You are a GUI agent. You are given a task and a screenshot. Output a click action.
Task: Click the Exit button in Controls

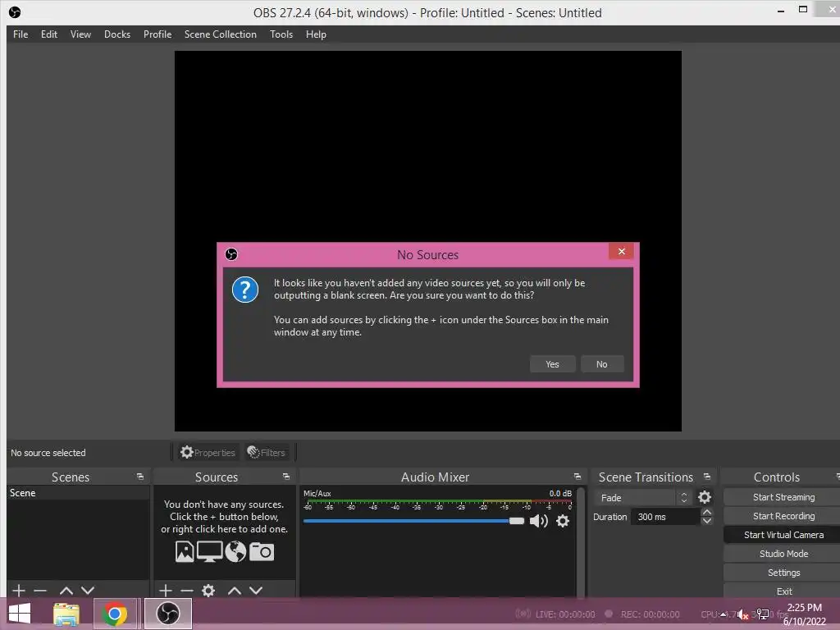click(x=783, y=591)
